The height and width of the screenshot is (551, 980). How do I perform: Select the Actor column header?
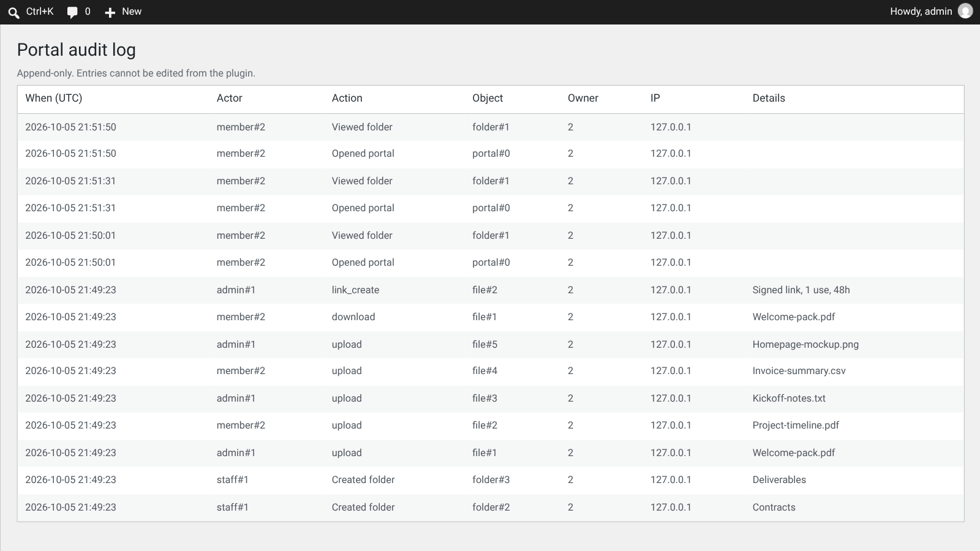(x=229, y=98)
